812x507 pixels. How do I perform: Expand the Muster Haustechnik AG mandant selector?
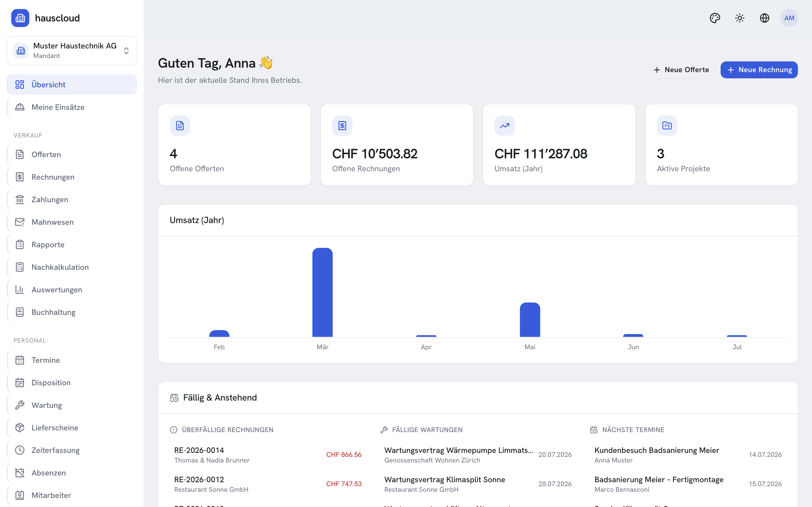click(72, 51)
